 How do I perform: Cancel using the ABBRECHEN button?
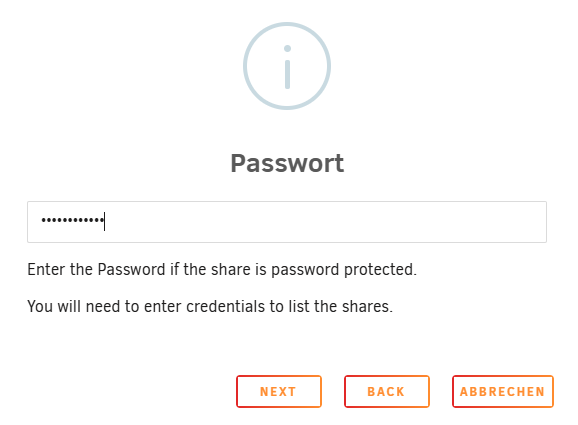pos(503,391)
